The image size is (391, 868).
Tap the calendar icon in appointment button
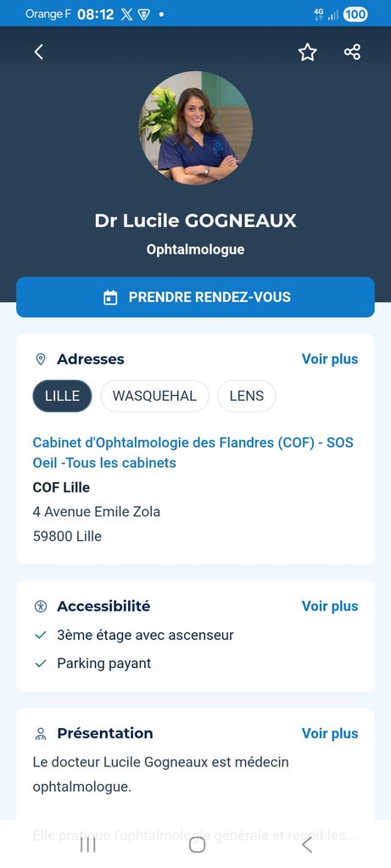coord(111,298)
